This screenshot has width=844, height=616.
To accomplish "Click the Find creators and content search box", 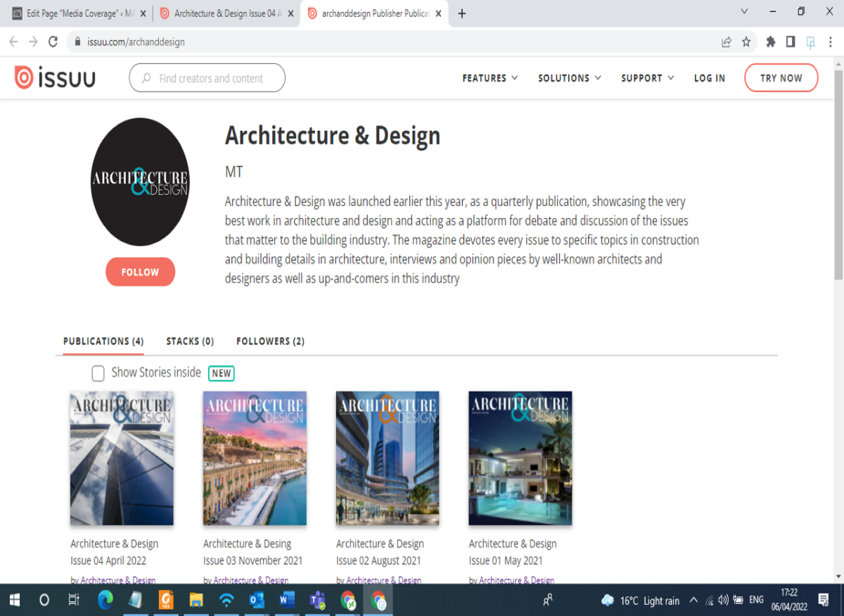I will click(x=207, y=78).
